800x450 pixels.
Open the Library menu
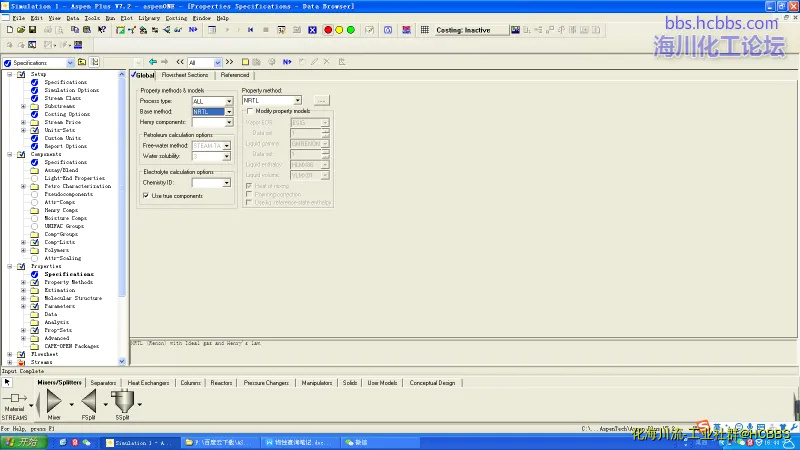click(x=149, y=18)
